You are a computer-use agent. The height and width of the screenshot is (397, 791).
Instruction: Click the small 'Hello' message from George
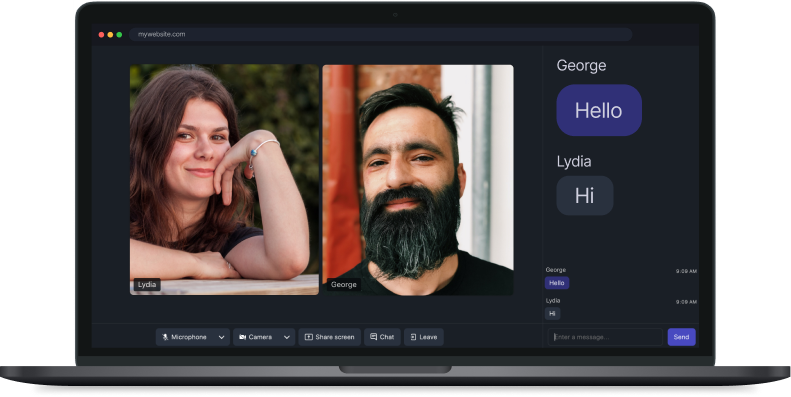557,283
